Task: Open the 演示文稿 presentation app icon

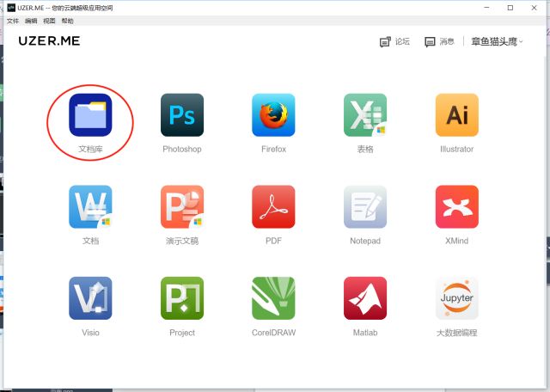Action: point(182,206)
